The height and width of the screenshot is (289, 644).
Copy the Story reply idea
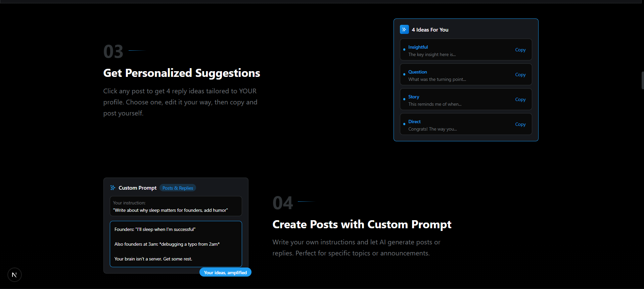(x=520, y=99)
